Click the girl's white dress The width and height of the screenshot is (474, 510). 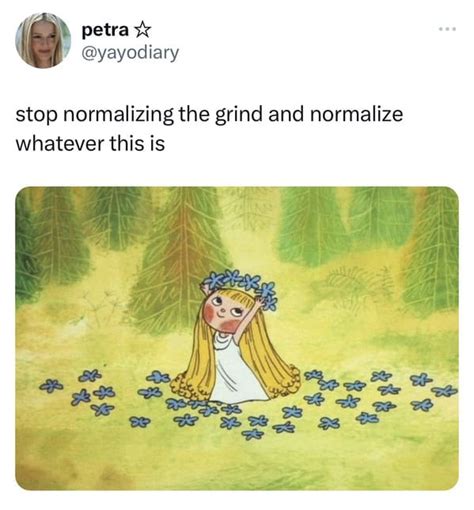point(237,370)
